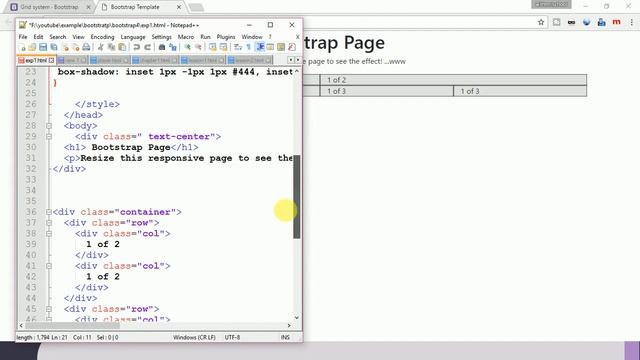The width and height of the screenshot is (640, 360).
Task: Click the editor scrollbar down arrow
Action: coord(297,317)
